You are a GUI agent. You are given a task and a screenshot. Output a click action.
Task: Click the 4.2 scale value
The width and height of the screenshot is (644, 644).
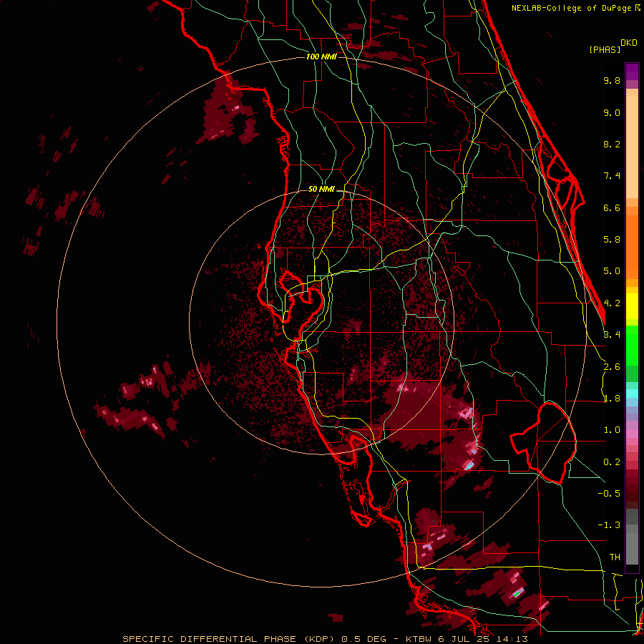612,303
